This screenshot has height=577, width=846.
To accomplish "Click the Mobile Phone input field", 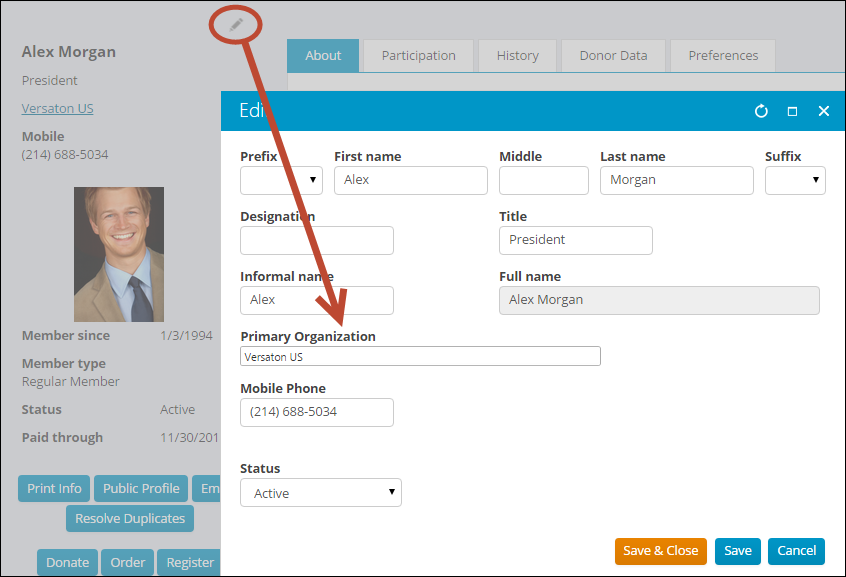I will [317, 412].
